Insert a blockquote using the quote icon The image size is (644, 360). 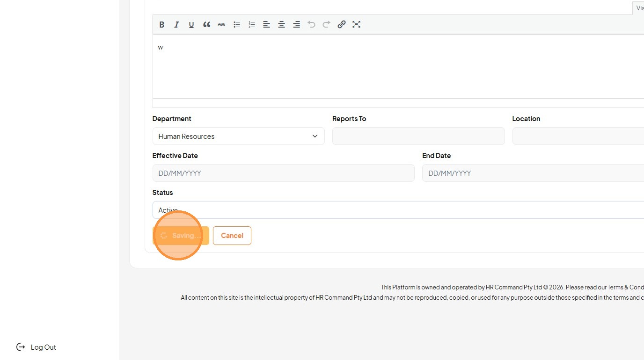point(206,25)
